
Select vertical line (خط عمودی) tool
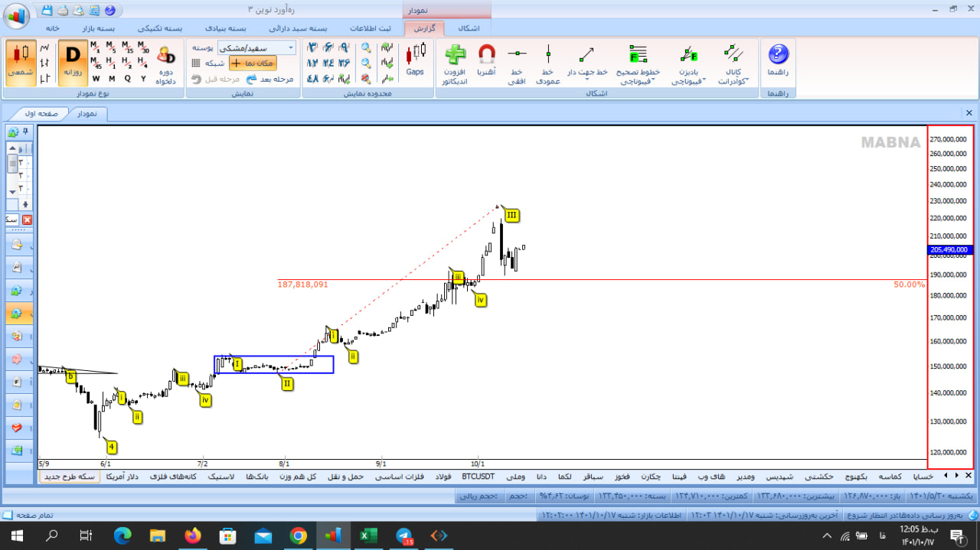(x=548, y=64)
